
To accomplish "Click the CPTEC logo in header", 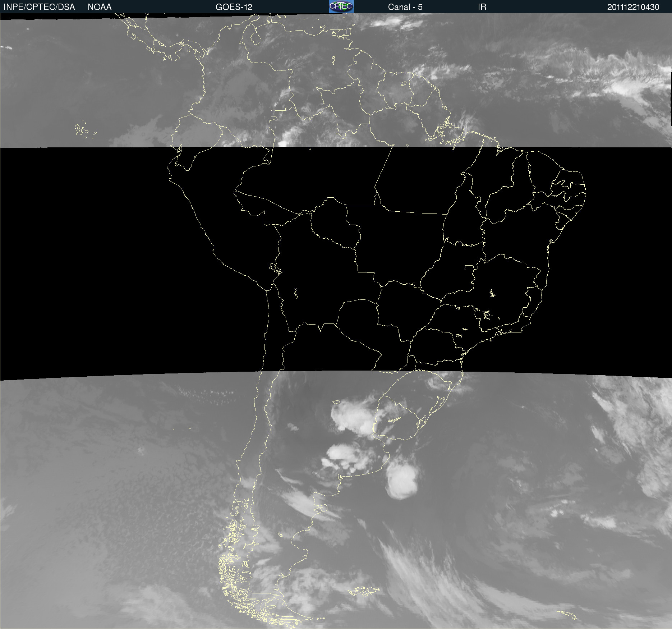I will pos(341,6).
